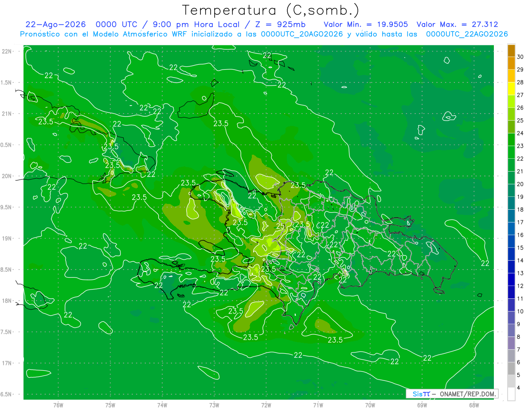Click the valid-until stamp "0000UTC_22AGO2026"
Viewport: 532px width, 411px height.
[467, 34]
